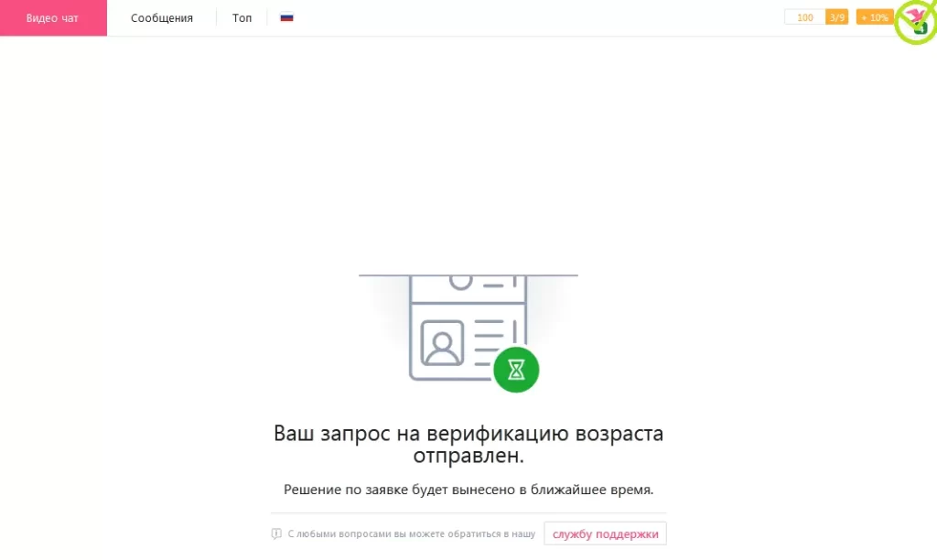Open the pink bird profile avatar

917,21
